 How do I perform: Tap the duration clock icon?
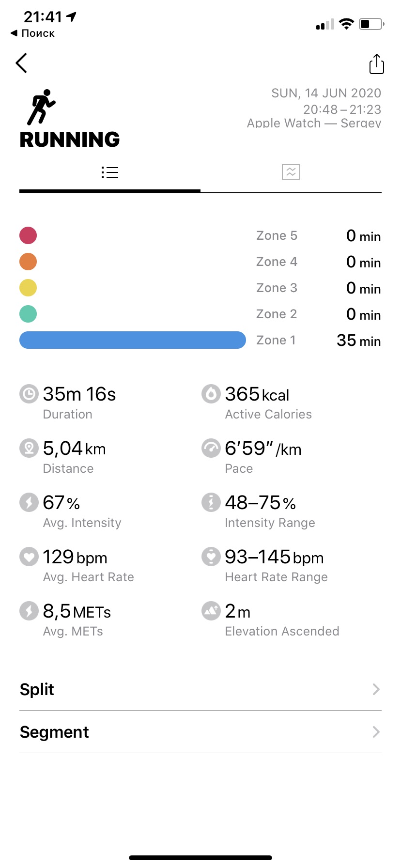click(x=29, y=394)
